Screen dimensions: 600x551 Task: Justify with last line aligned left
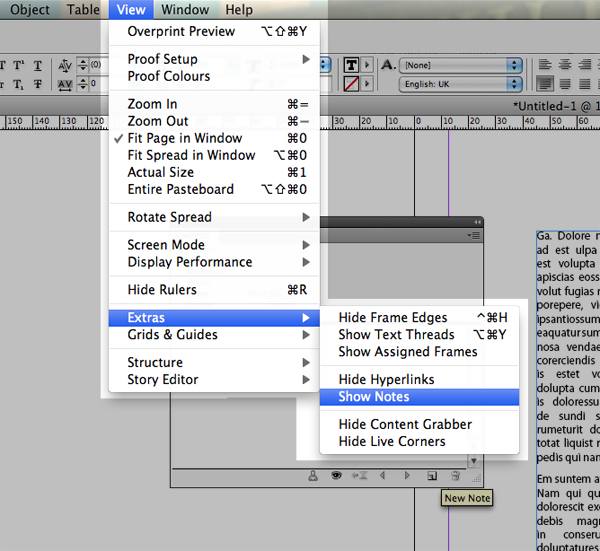point(545,83)
